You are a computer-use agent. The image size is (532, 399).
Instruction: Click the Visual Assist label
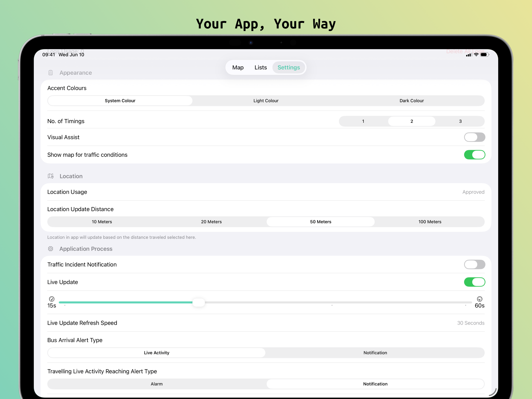click(63, 137)
